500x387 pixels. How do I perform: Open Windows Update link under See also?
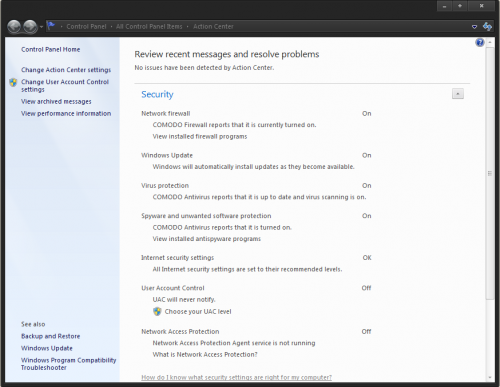(x=47, y=348)
